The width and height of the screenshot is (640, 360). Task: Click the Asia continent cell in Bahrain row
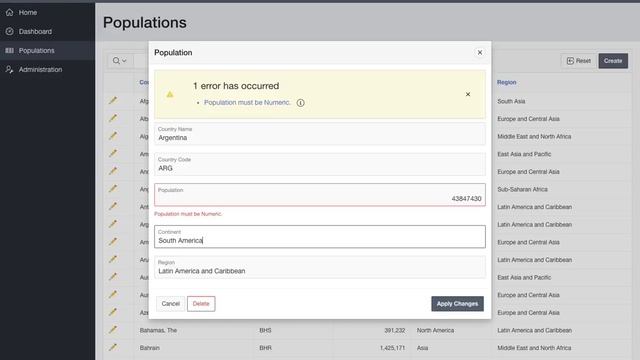[x=422, y=348]
